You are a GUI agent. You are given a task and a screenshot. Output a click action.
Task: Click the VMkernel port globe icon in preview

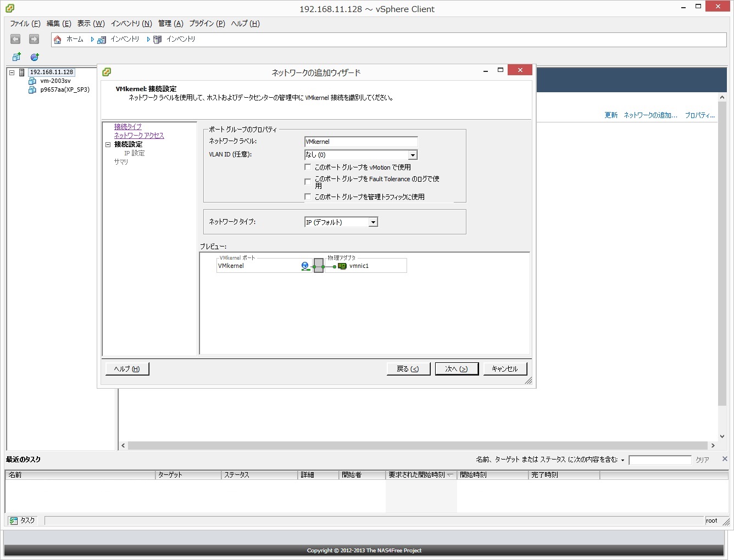[305, 266]
